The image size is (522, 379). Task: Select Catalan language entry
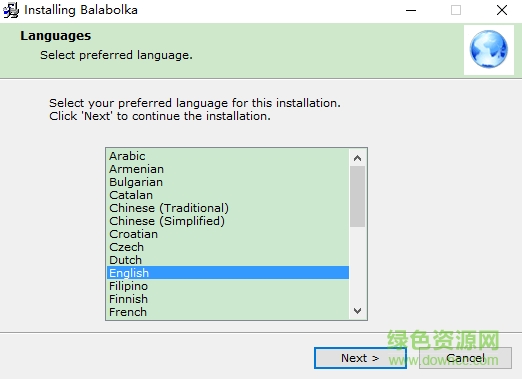(x=228, y=195)
